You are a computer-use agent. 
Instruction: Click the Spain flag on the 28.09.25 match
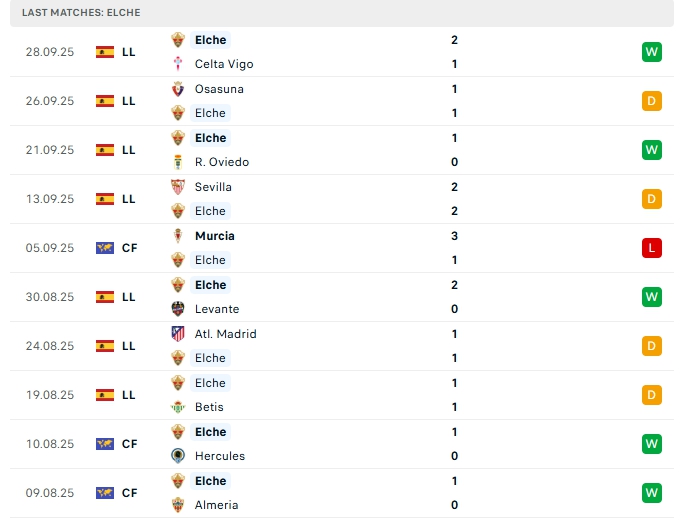pos(105,52)
